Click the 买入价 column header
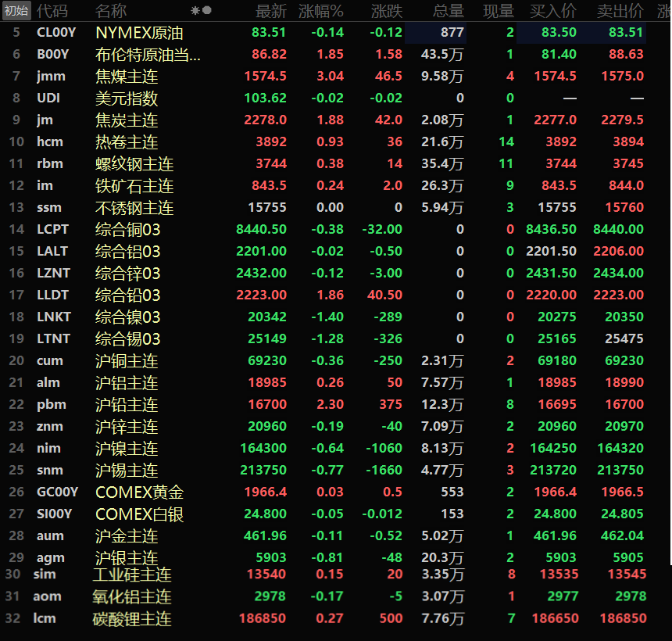Viewport: 672px width, 641px height. pyautogui.click(x=553, y=11)
